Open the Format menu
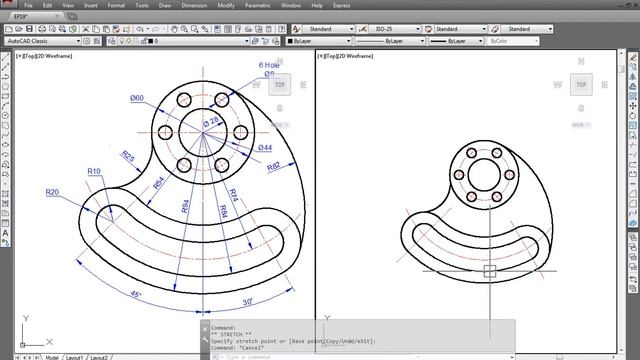The image size is (640, 360). tap(116, 5)
